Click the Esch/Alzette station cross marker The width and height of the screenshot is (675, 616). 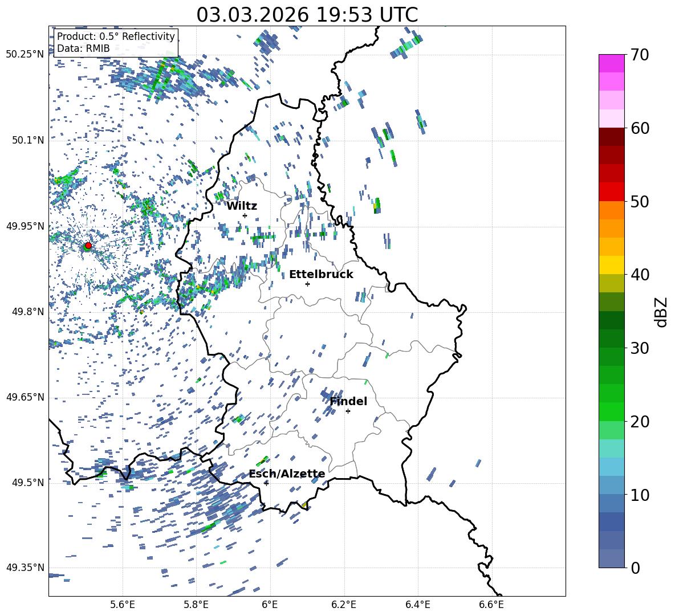266,483
